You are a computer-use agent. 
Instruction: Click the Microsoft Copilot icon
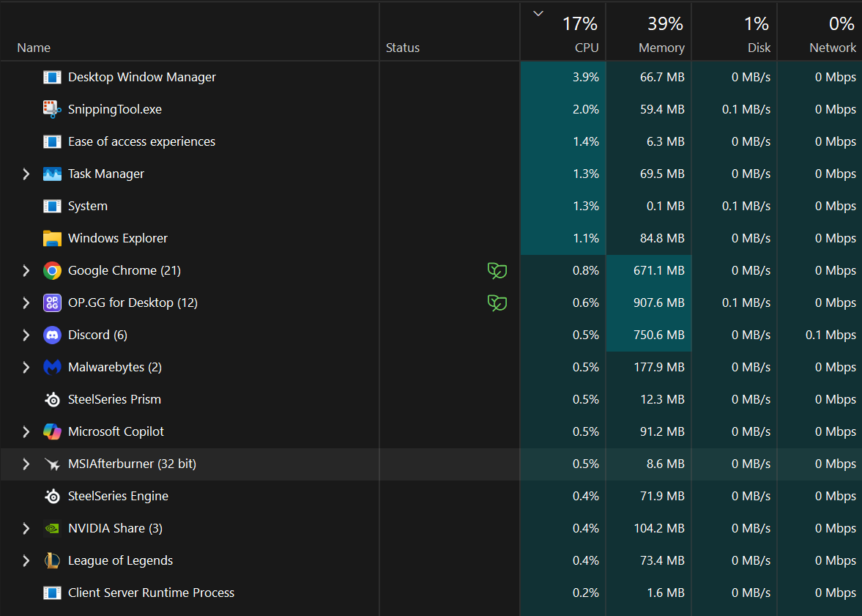pyautogui.click(x=52, y=431)
